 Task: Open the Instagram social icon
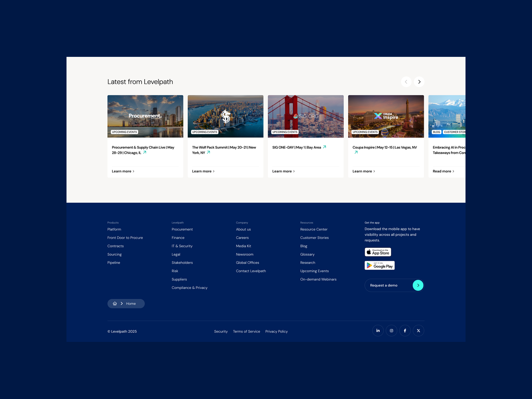pyautogui.click(x=391, y=331)
